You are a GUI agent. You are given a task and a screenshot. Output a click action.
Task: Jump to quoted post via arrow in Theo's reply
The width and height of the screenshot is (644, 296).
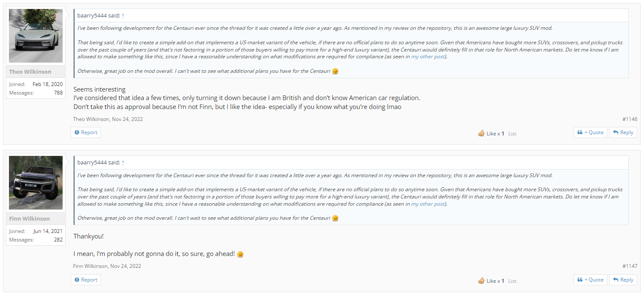(x=123, y=15)
